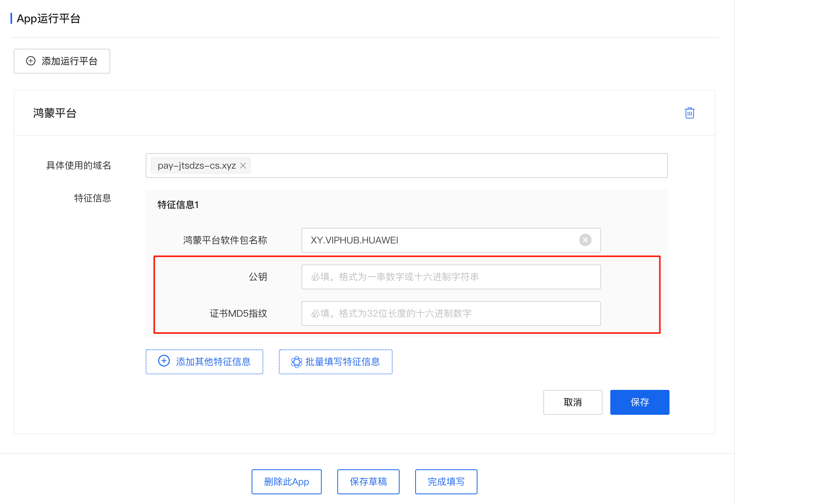Open 批量填写特征信息 batch fill option
Image resolution: width=814 pixels, height=504 pixels.
click(x=335, y=361)
